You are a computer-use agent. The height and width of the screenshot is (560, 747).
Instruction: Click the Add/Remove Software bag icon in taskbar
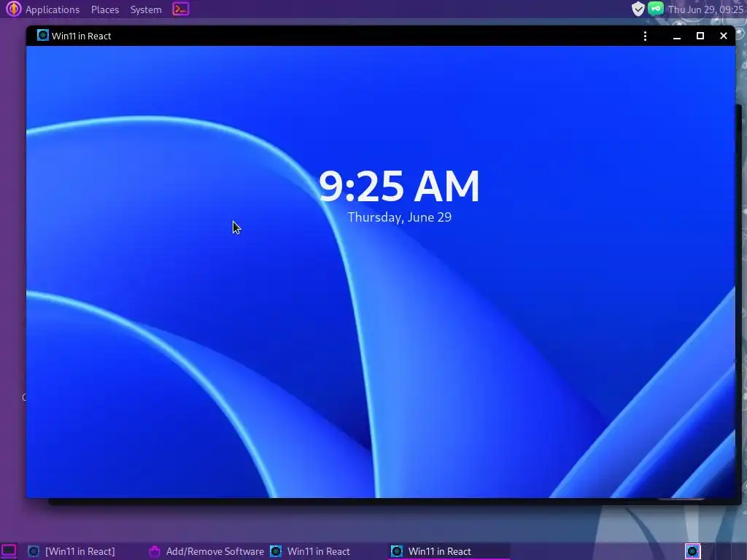[155, 551]
